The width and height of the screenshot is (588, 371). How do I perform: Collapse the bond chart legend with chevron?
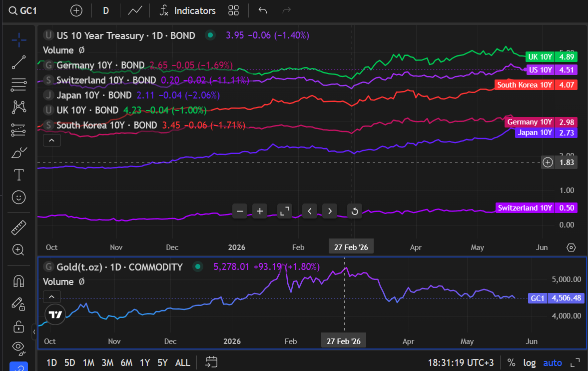coord(52,140)
